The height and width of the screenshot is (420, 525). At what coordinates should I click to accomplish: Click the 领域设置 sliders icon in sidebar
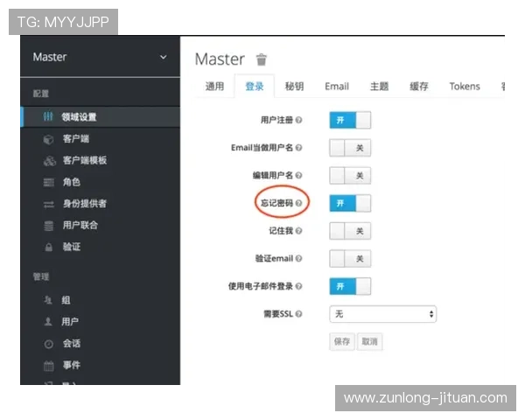pos(48,116)
